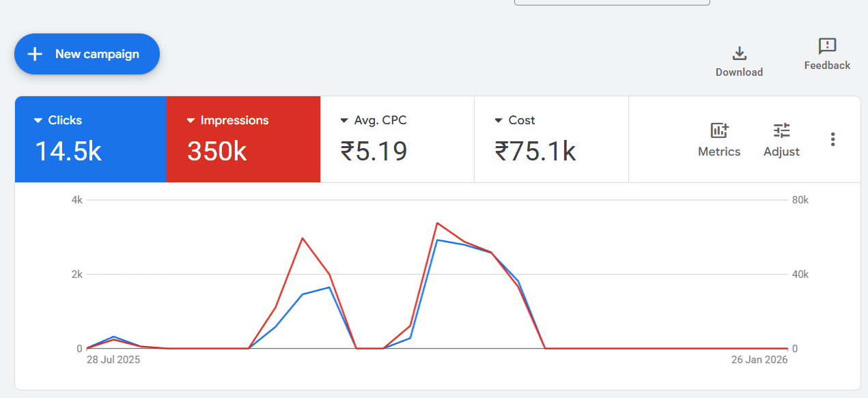This screenshot has width=868, height=398.
Task: Open the Metrics chart icon
Action: coord(719,130)
